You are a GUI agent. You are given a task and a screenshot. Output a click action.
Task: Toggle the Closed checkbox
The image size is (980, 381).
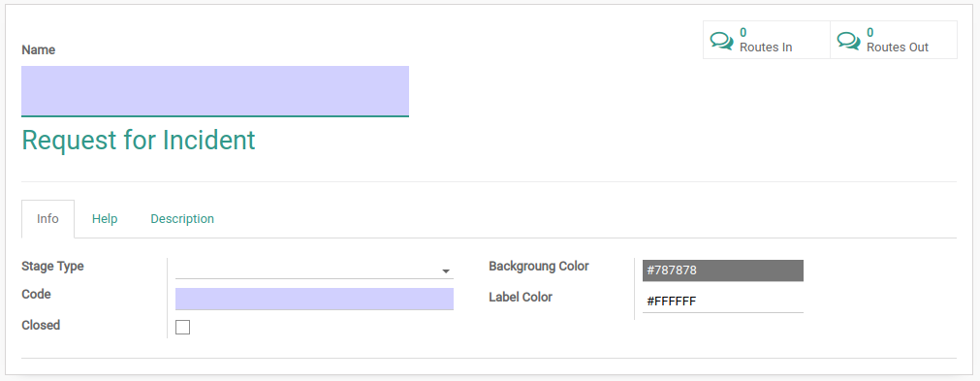182,328
